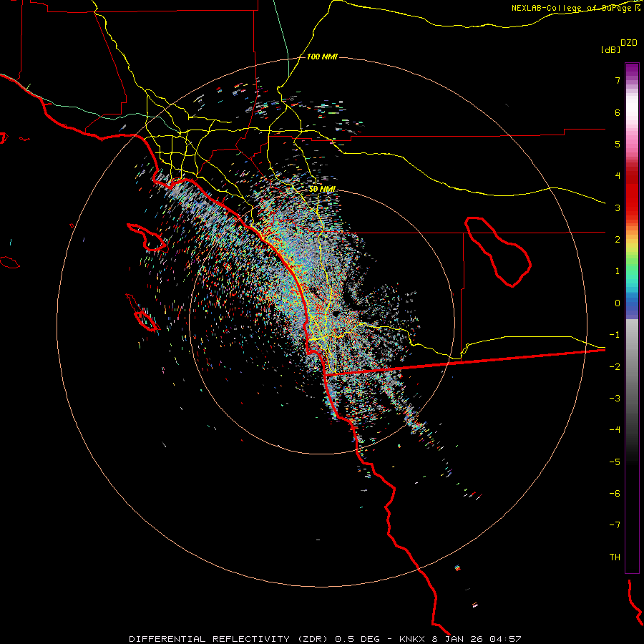This screenshot has height=644, width=644.
Task: Click the -4 value on color scale
Action: (x=615, y=430)
